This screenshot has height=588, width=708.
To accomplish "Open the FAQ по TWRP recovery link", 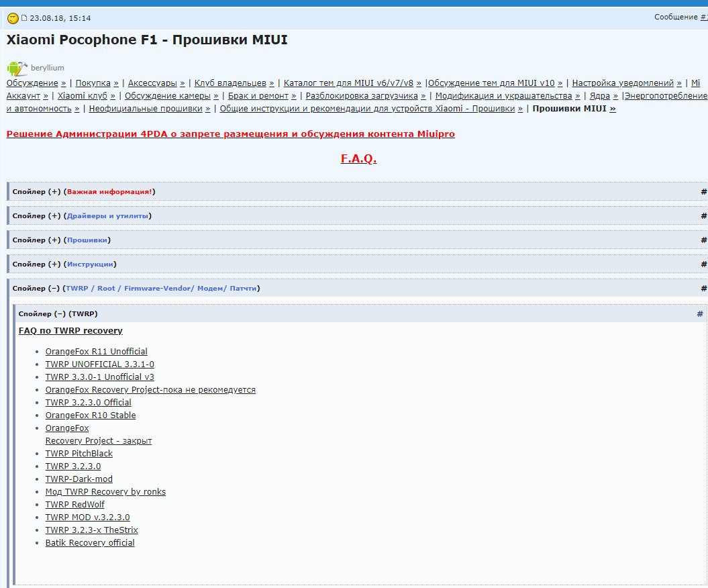I will tap(70, 330).
